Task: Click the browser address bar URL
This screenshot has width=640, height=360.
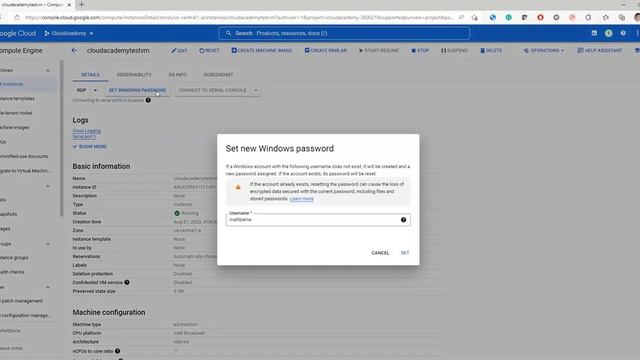Action: [239, 18]
